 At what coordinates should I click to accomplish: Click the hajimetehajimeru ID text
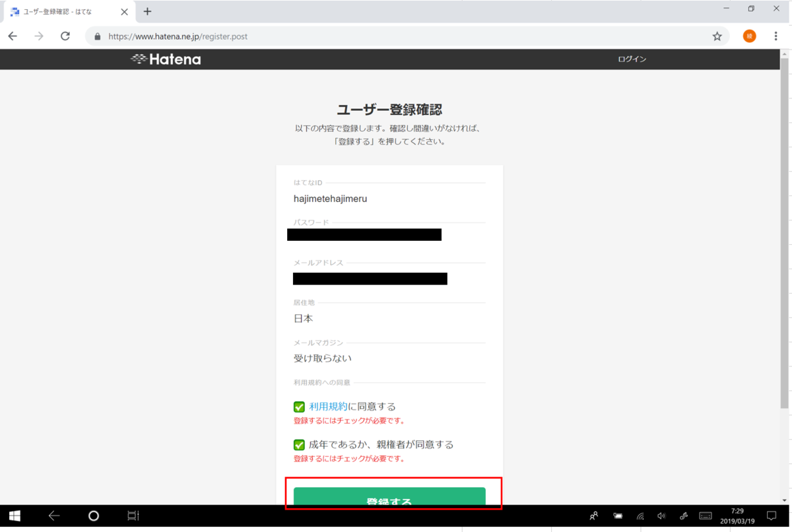pyautogui.click(x=330, y=199)
